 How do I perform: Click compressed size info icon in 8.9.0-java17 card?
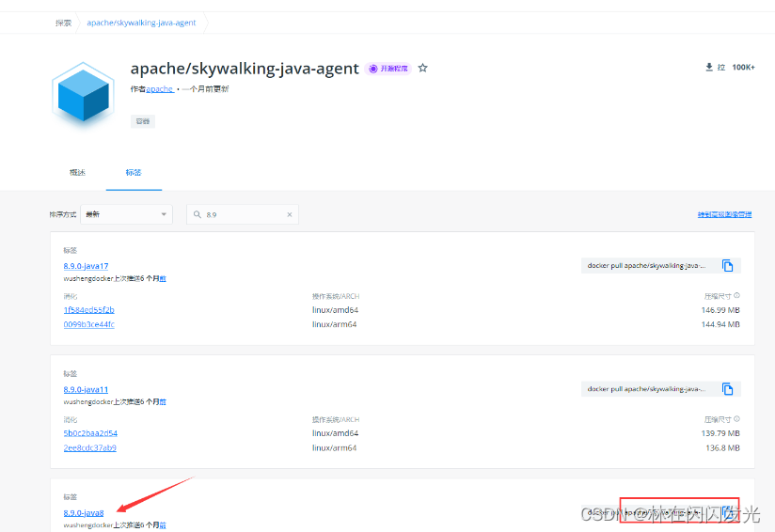pos(737,295)
